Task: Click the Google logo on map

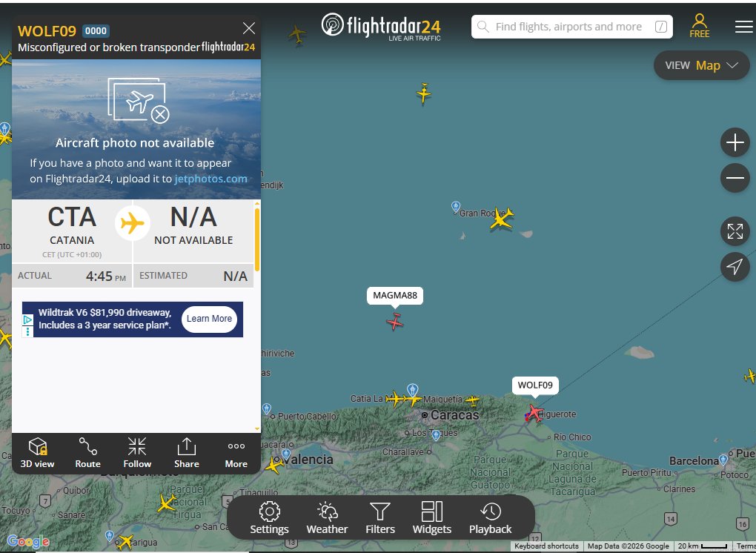Action: tap(28, 541)
